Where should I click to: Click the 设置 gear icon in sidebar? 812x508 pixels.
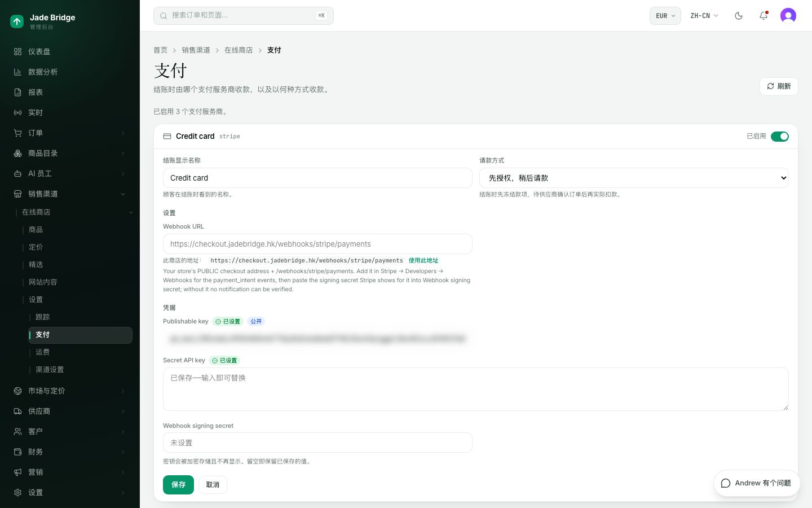(17, 492)
